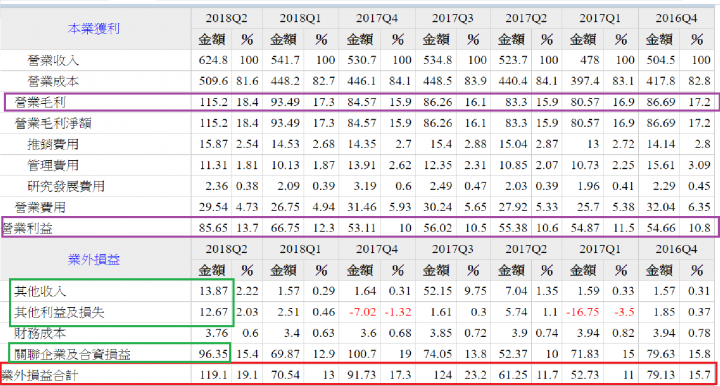Click the 2017Q3 header in 業外損益 table
The image size is (720, 386).
pos(452,249)
